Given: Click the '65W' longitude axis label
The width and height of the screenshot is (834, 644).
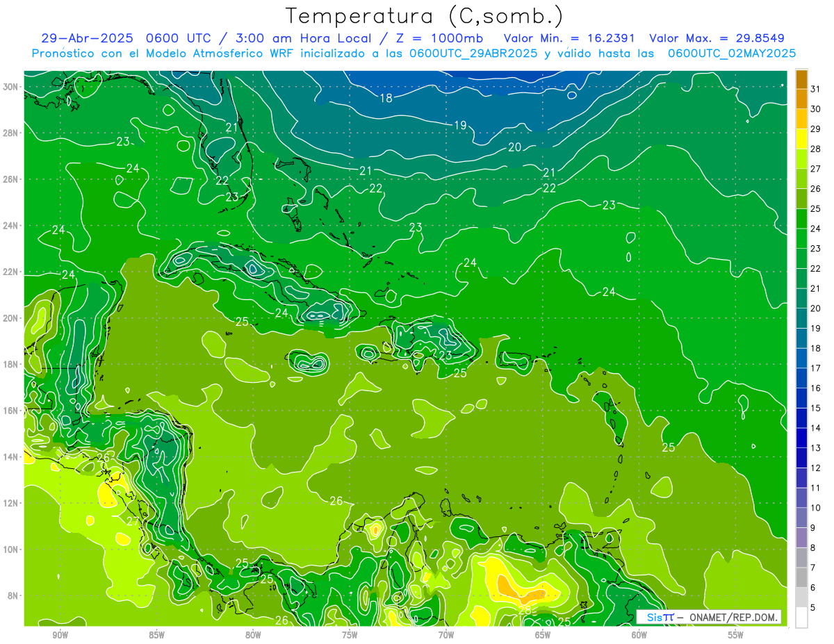Looking at the screenshot, I should (543, 635).
